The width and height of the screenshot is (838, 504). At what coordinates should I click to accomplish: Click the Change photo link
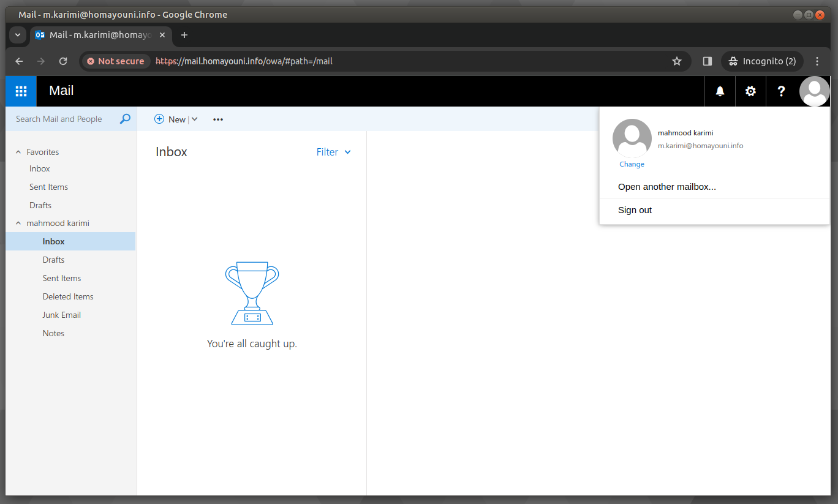632,164
